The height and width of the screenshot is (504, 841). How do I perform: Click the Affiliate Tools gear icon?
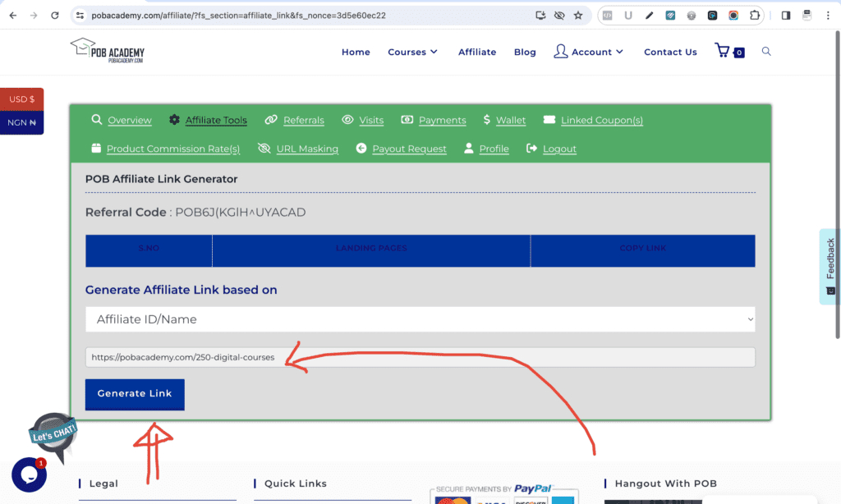(174, 120)
